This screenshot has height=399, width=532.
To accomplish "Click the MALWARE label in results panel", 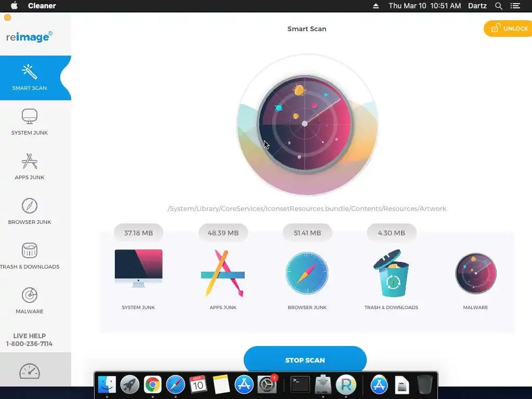I will pyautogui.click(x=475, y=308).
